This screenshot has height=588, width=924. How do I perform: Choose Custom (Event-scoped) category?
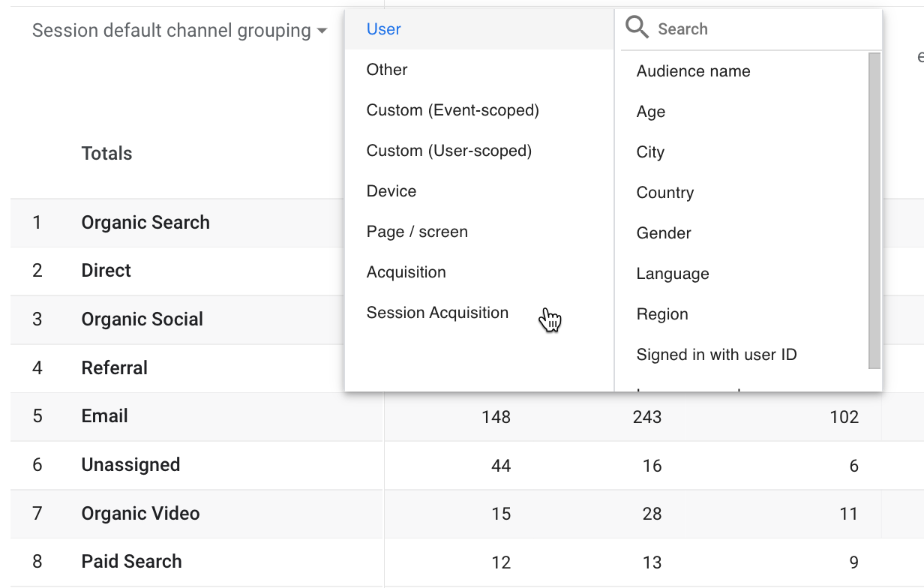[x=452, y=110]
